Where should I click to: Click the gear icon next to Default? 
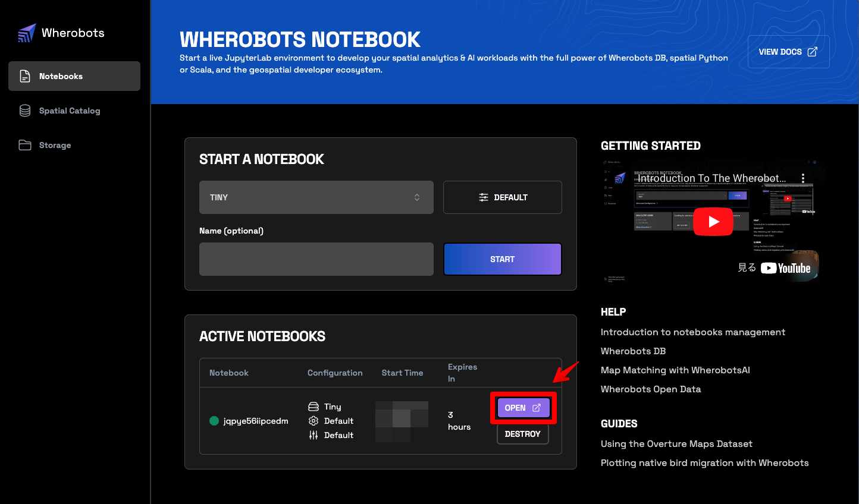(313, 421)
